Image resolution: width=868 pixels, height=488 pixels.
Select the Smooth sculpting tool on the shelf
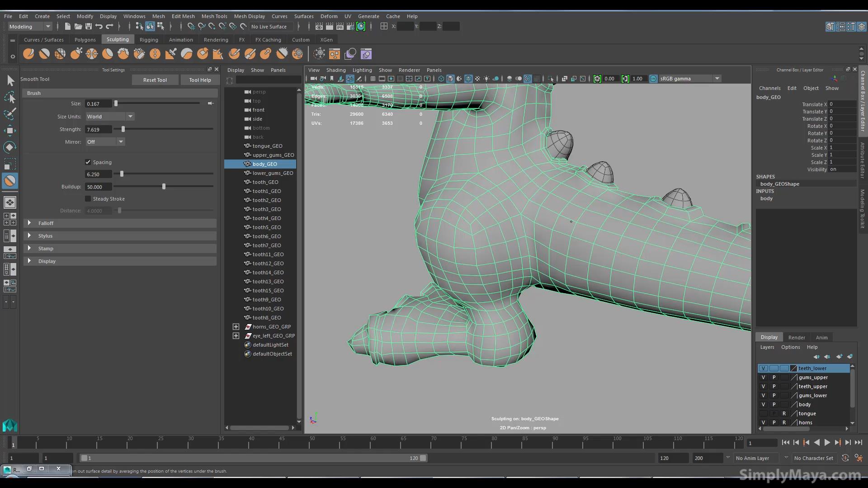44,54
